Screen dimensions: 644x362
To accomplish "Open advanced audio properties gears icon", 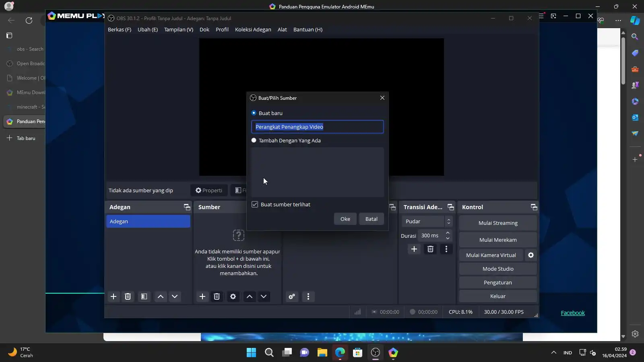I will pyautogui.click(x=292, y=296).
